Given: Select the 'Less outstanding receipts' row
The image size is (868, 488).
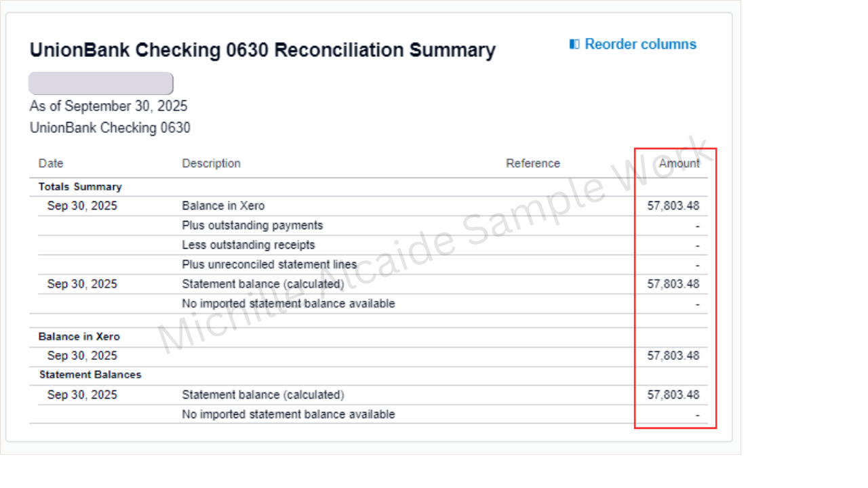Looking at the screenshot, I should 248,245.
